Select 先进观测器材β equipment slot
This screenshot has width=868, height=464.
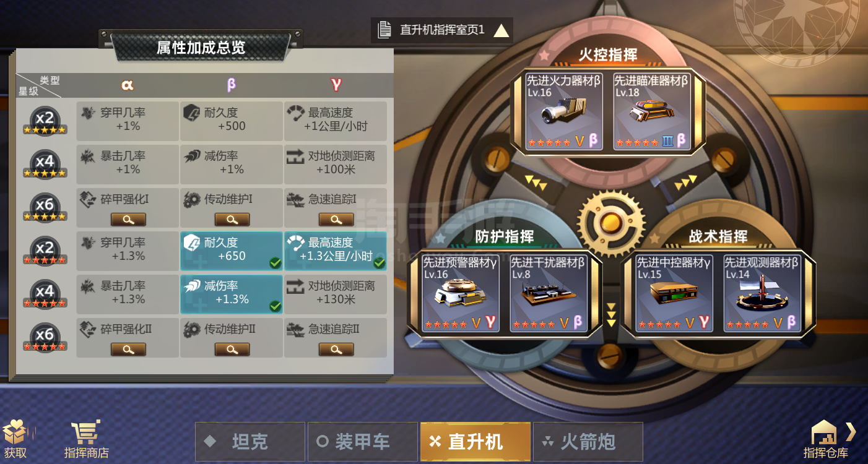[x=762, y=293]
